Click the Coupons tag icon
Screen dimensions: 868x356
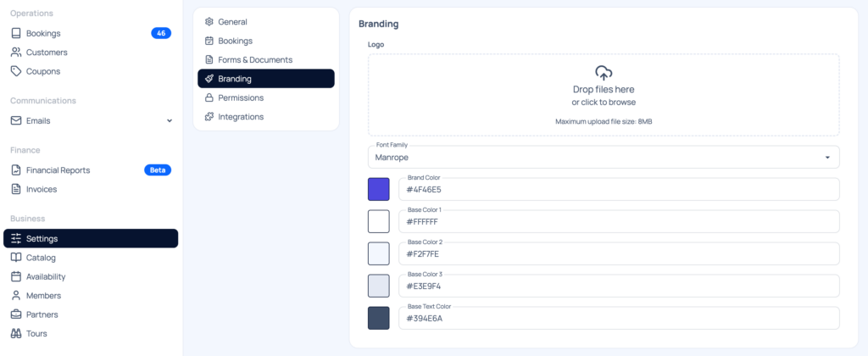tap(16, 71)
